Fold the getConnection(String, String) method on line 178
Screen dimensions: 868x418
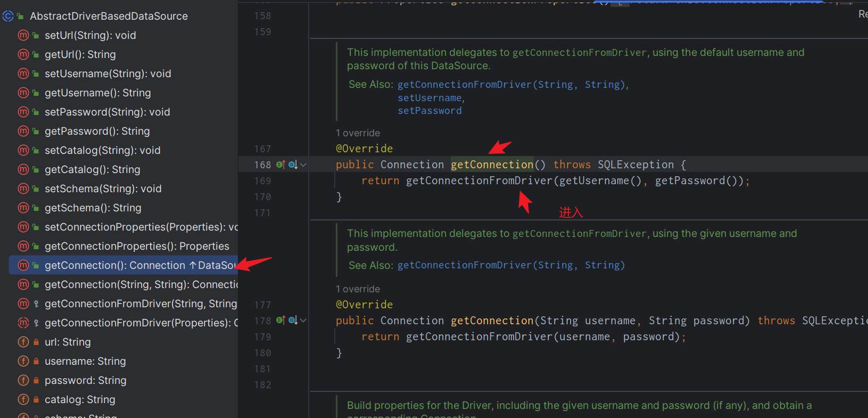click(x=303, y=321)
